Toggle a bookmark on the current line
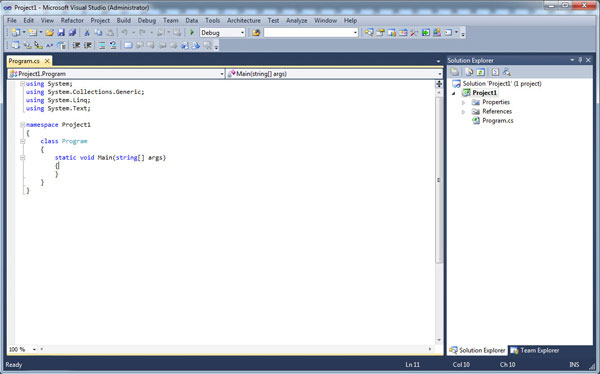The image size is (600, 374). pos(128,45)
